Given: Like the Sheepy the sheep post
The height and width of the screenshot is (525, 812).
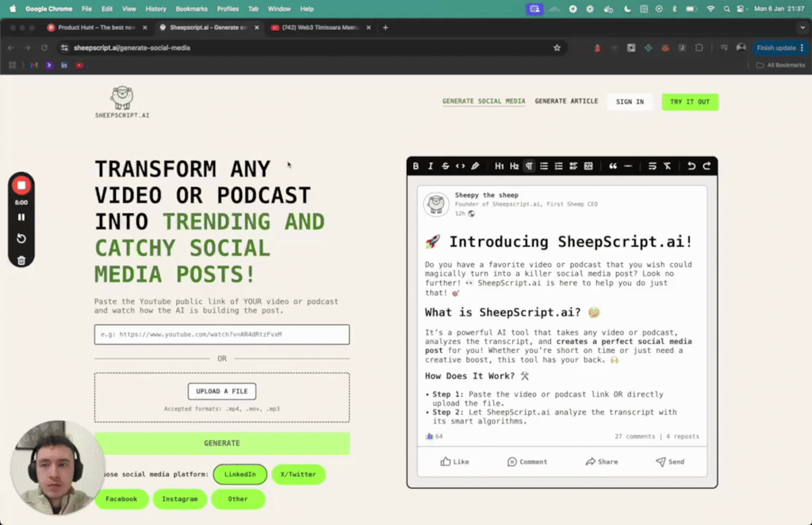Looking at the screenshot, I should pos(454,462).
